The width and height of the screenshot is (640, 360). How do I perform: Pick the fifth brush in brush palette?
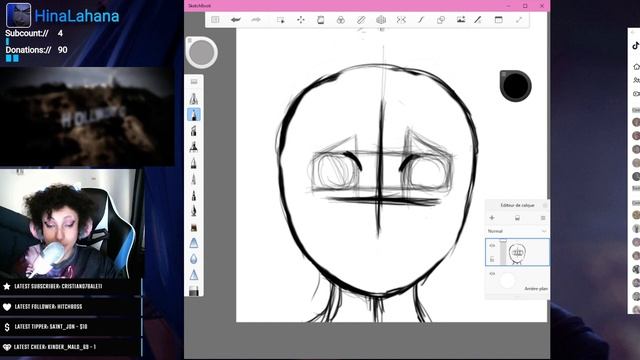coord(194,163)
